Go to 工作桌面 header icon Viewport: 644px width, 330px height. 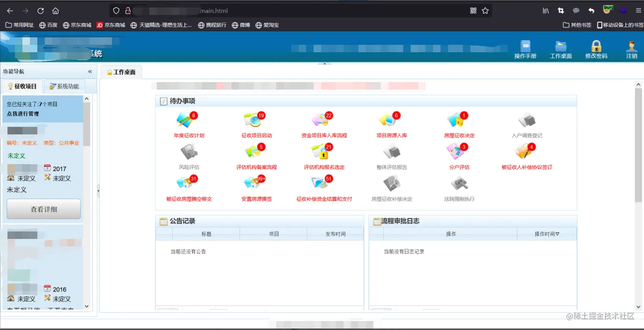pos(561,46)
